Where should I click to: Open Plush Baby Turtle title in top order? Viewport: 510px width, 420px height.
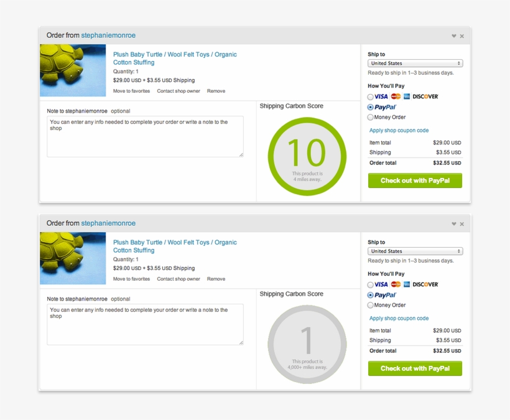(x=175, y=58)
